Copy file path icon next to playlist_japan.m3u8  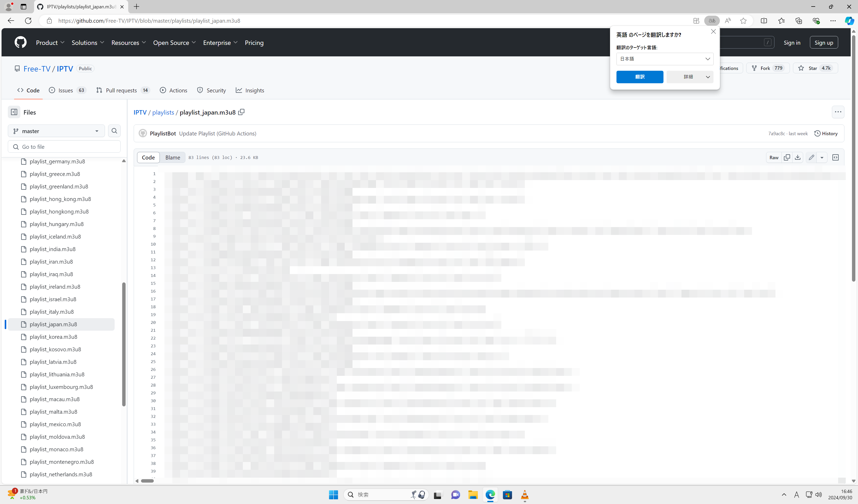tap(241, 112)
